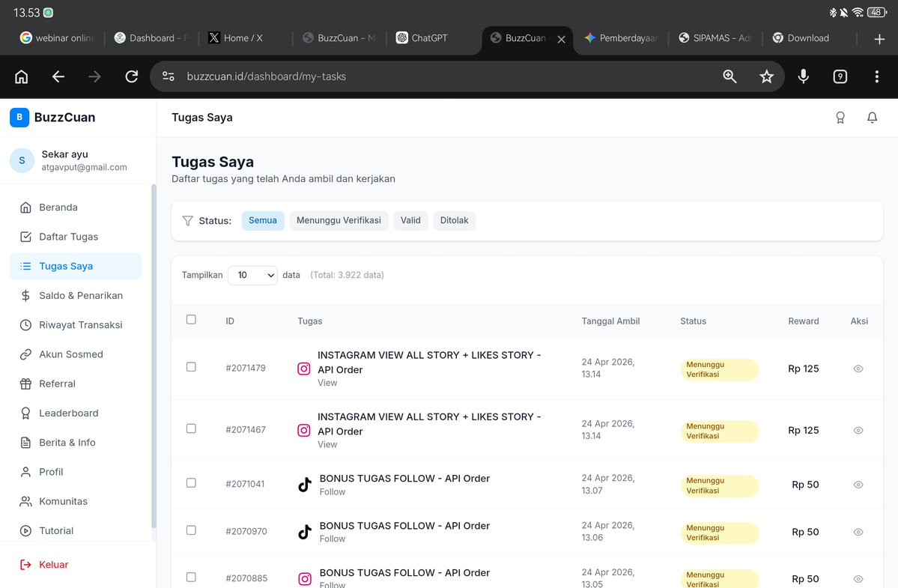
Task: Click the sidebar scrollbar
Action: click(x=153, y=356)
